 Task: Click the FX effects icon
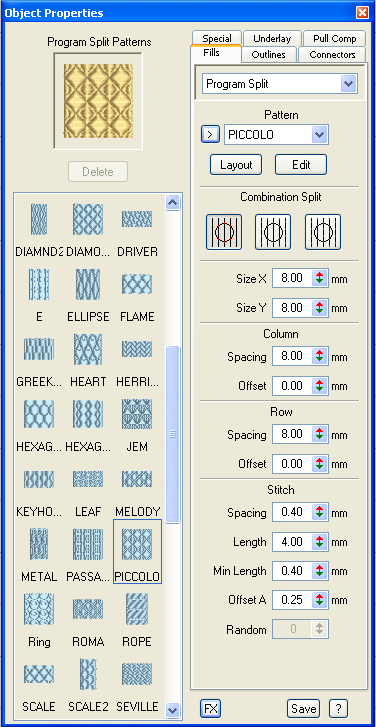tap(211, 708)
